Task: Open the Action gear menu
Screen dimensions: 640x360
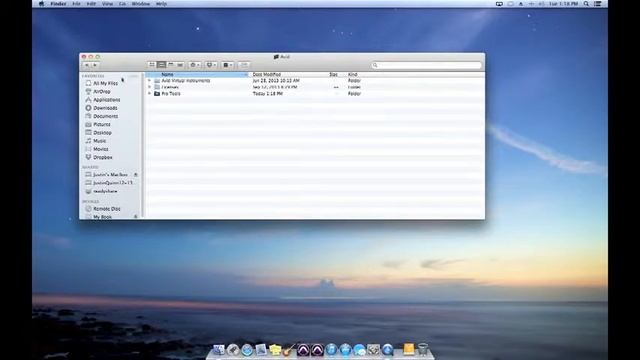Action: click(x=195, y=65)
